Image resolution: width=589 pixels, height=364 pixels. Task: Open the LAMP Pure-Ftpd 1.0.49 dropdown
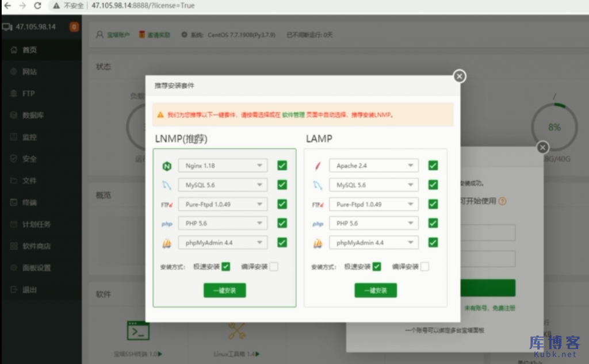pos(374,204)
